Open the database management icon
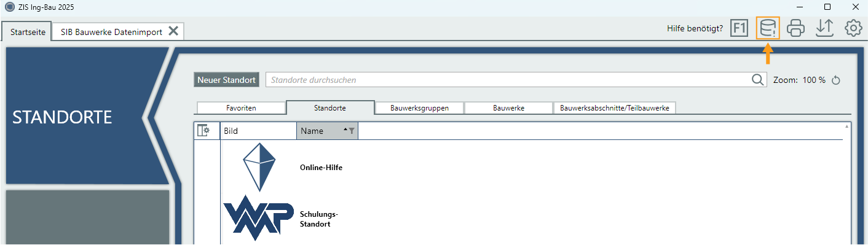The image size is (868, 245). pyautogui.click(x=768, y=28)
